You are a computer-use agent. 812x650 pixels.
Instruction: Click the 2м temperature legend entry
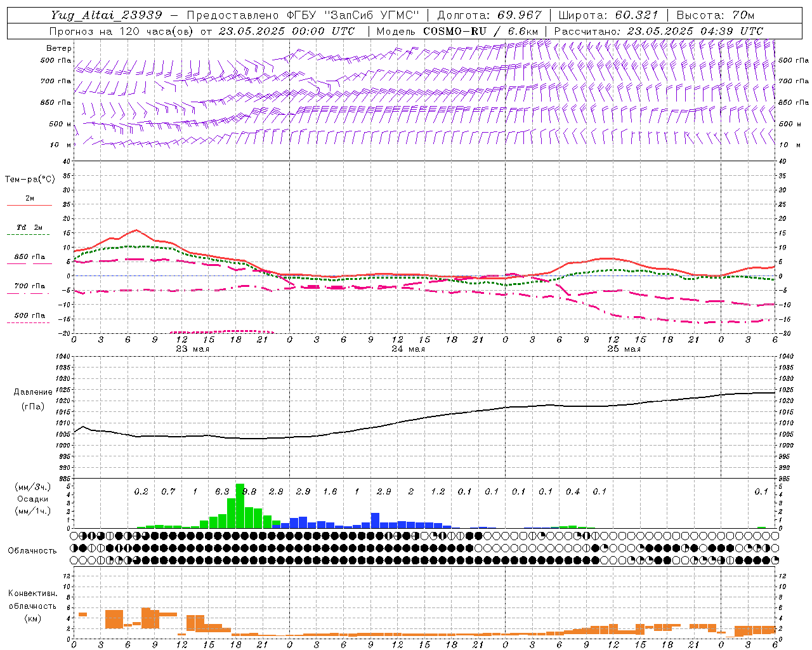click(x=30, y=198)
